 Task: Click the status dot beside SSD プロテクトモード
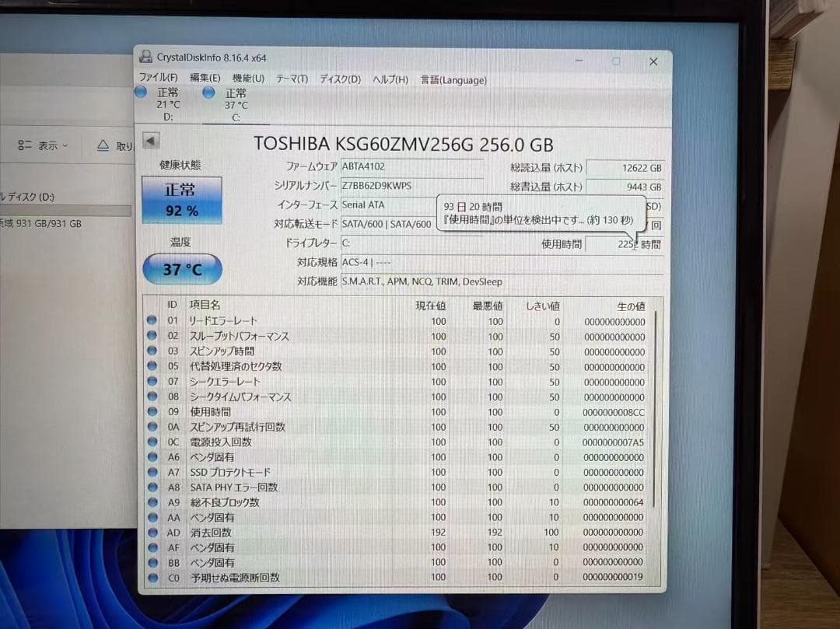(152, 472)
